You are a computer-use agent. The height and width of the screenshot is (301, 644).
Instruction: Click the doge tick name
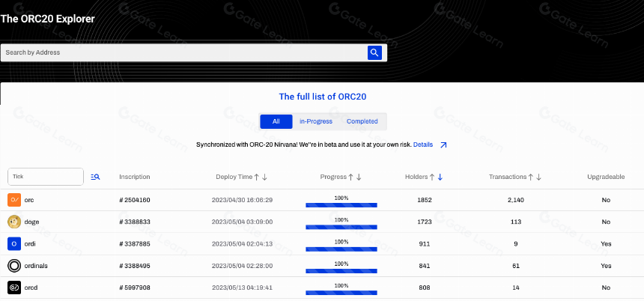pyautogui.click(x=31, y=222)
